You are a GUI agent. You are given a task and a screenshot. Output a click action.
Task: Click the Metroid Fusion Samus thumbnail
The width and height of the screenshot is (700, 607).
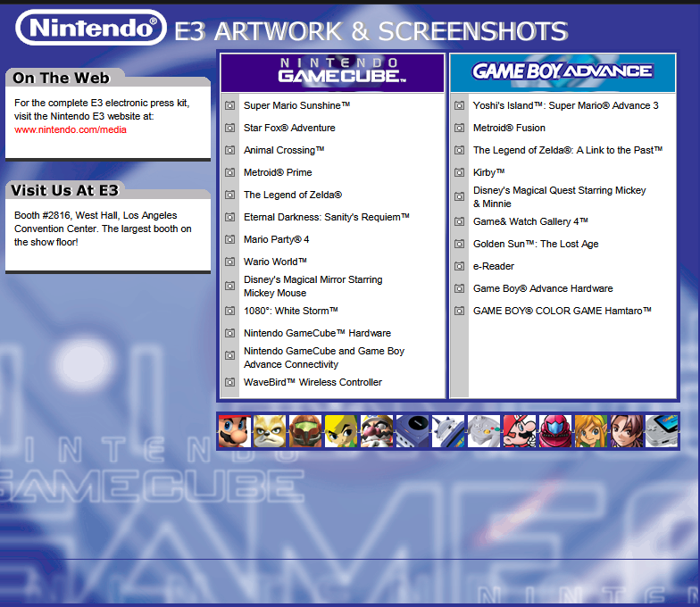(x=555, y=431)
